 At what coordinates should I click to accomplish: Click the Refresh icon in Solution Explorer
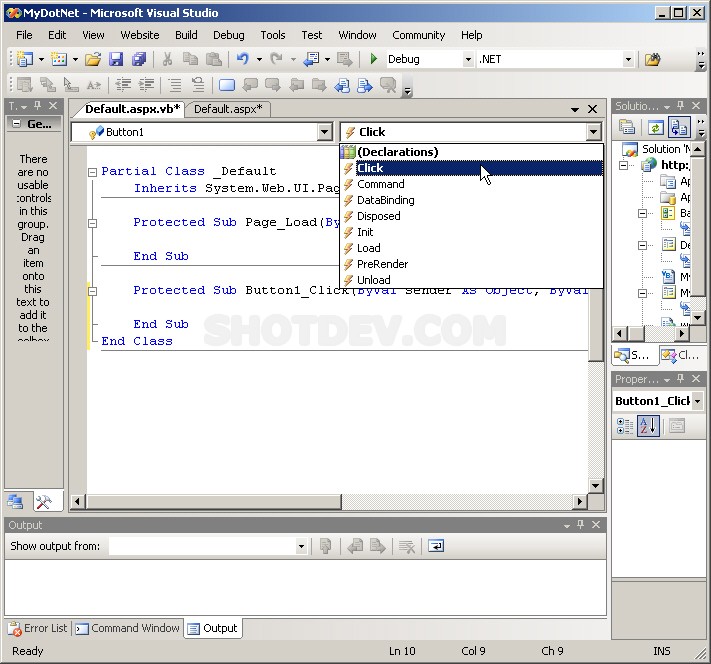click(x=655, y=127)
